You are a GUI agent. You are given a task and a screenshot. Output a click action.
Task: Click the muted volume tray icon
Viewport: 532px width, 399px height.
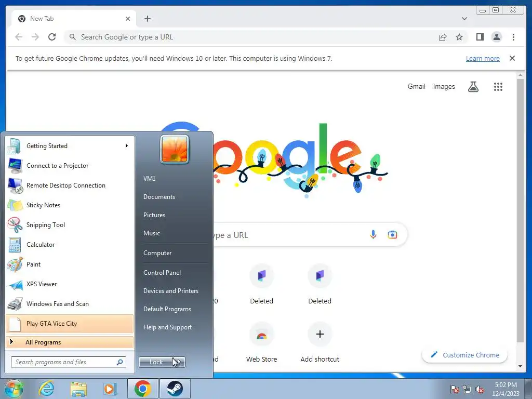(480, 390)
